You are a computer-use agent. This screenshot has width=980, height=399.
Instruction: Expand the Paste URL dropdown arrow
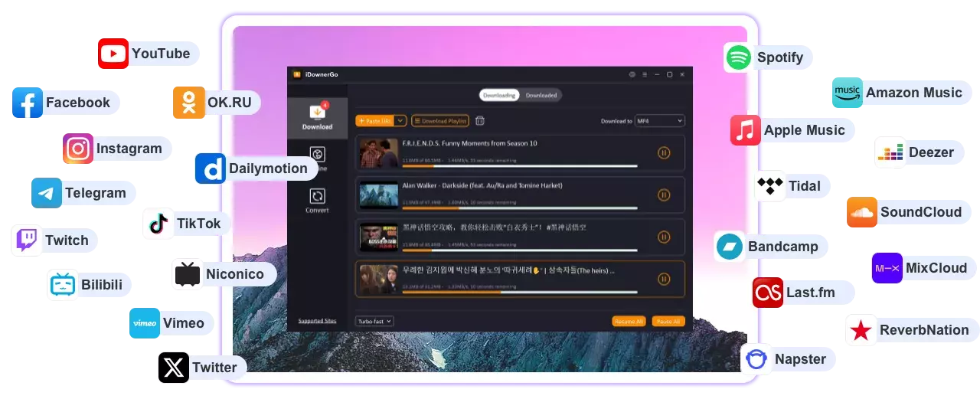pyautogui.click(x=400, y=121)
